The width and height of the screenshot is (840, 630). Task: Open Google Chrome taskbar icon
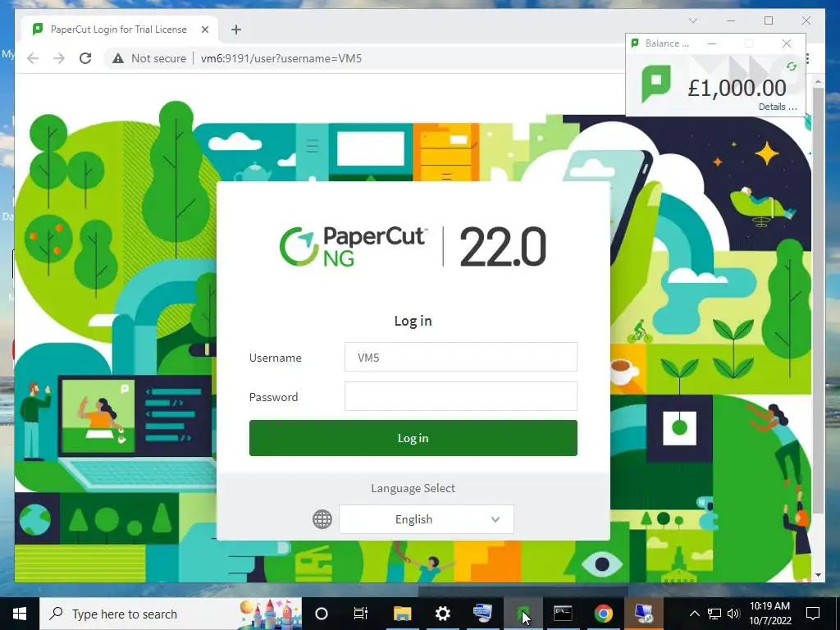(603, 614)
